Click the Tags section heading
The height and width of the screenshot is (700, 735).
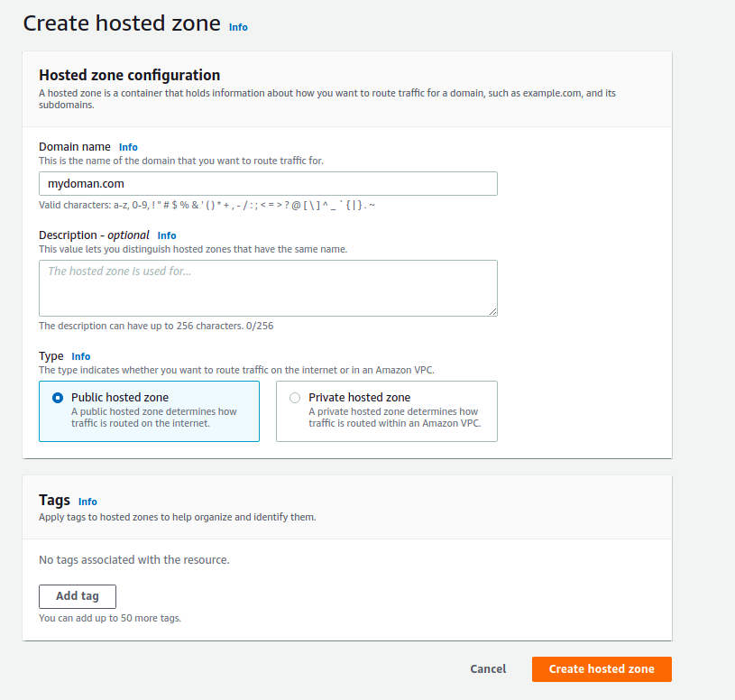pos(52,500)
